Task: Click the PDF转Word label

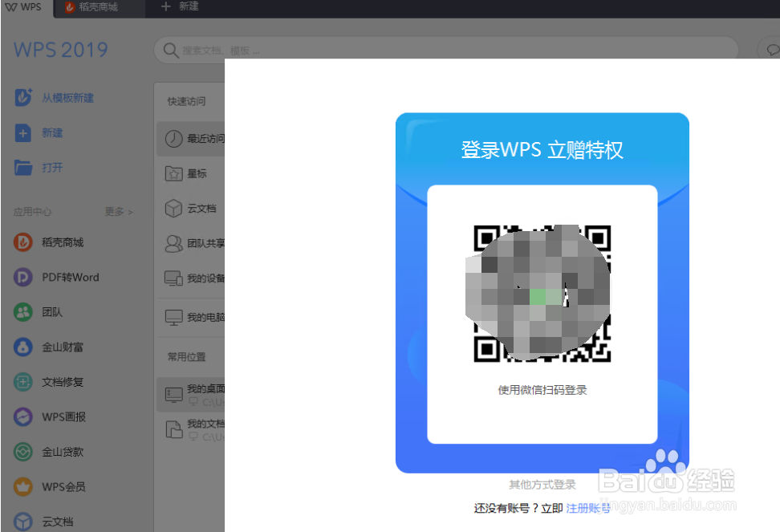Action: [71, 278]
